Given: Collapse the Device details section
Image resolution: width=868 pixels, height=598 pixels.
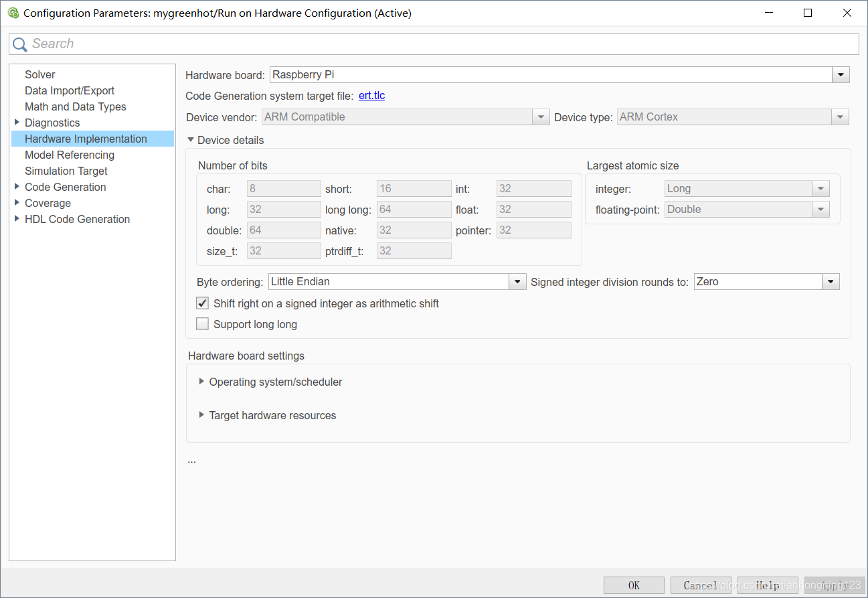Looking at the screenshot, I should click(191, 140).
